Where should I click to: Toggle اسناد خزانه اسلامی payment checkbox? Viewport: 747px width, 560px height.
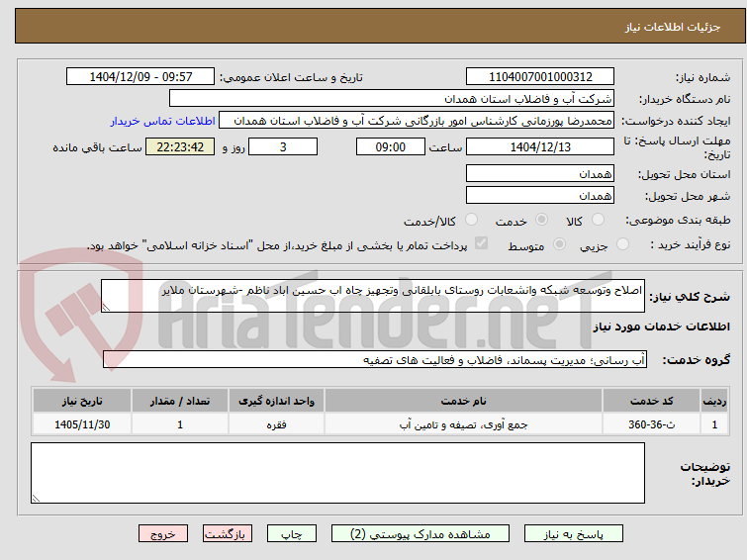tap(481, 243)
